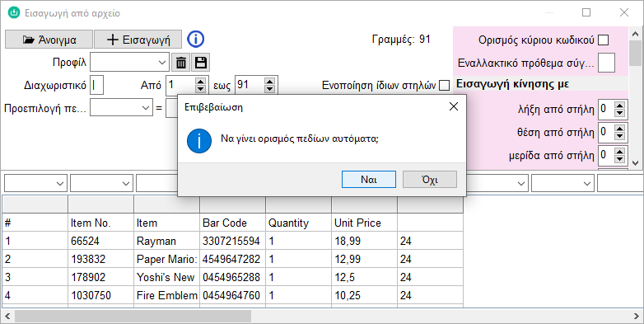Decrease θέση από στήλη value
This screenshot has height=324, width=644.
pos(620,137)
